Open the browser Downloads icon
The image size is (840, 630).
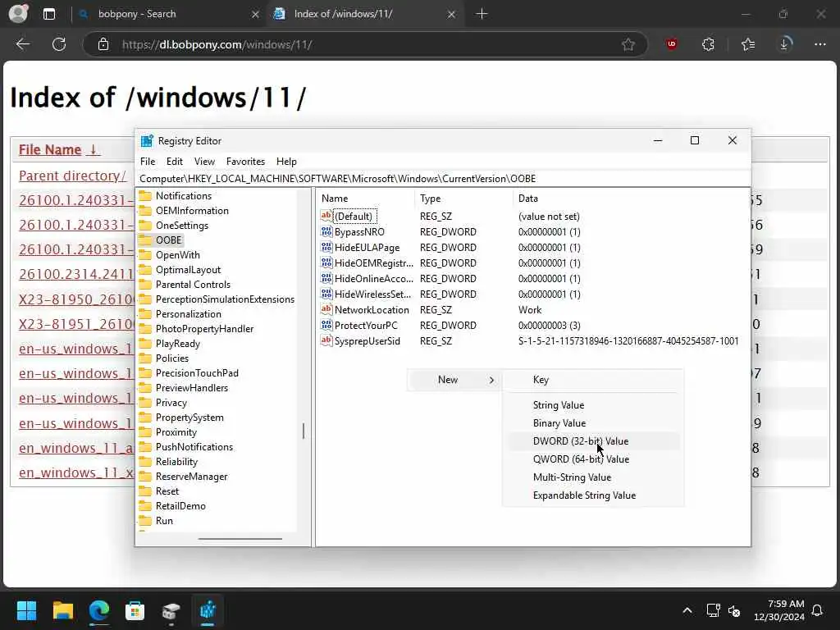(x=785, y=44)
